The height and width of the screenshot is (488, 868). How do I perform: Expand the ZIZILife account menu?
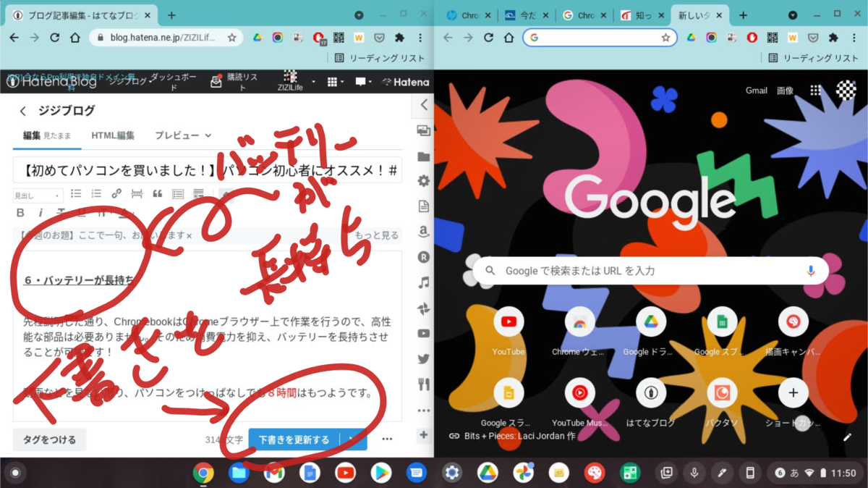296,82
